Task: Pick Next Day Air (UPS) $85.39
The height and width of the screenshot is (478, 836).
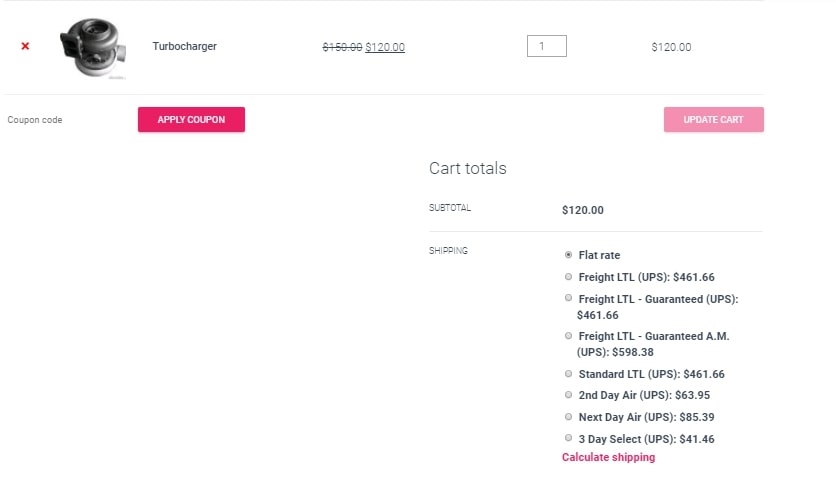Action: coord(568,417)
